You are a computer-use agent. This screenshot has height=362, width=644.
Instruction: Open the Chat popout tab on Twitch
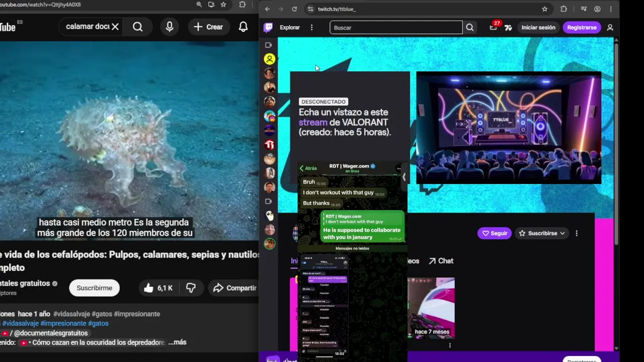441,261
